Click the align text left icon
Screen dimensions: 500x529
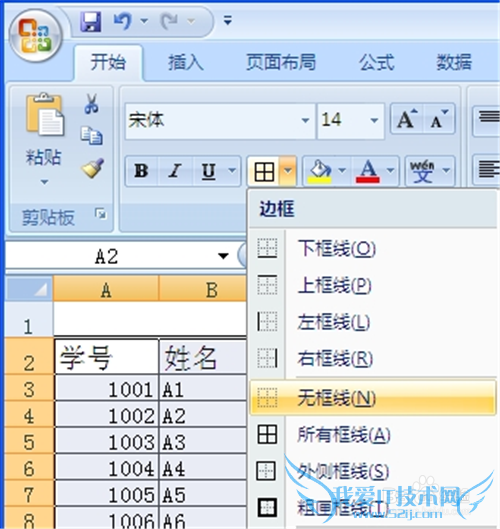[x=489, y=169]
